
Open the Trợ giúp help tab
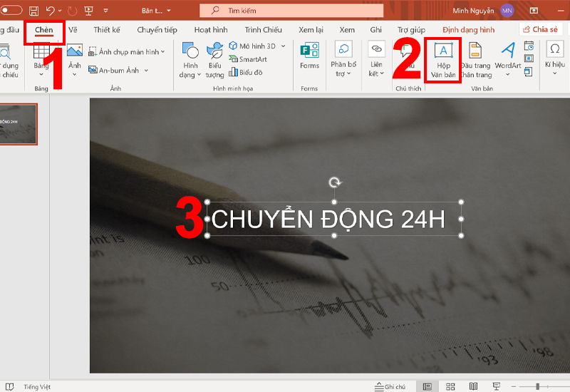411,30
